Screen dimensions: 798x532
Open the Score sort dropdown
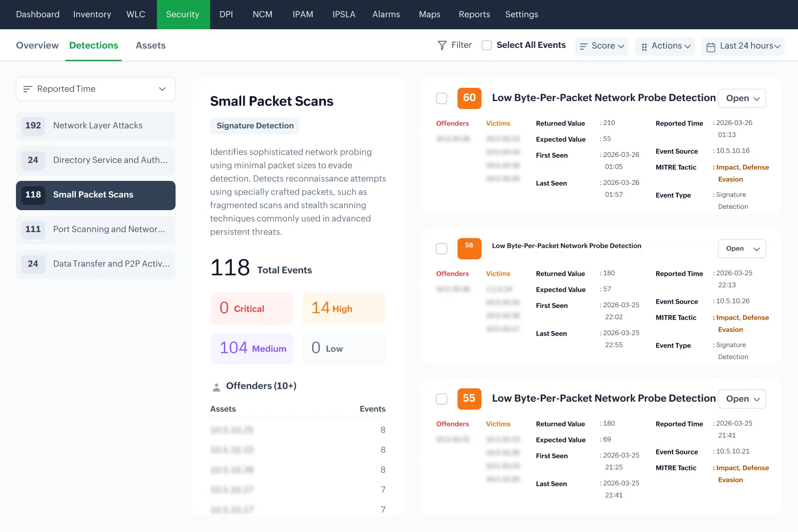[x=602, y=46]
